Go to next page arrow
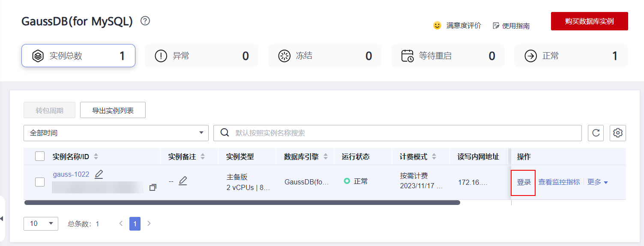Screen dimensions: 644x246 pos(149,223)
